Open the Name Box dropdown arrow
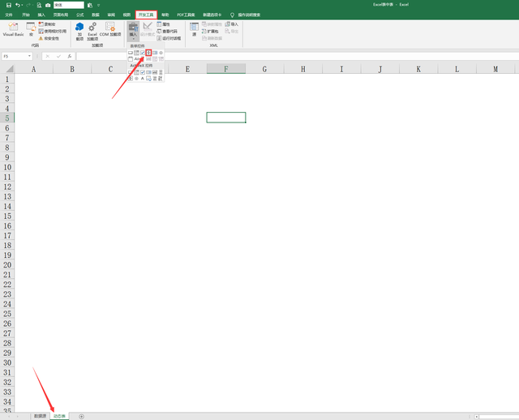Viewport: 519px width, 420px height. (x=29, y=56)
